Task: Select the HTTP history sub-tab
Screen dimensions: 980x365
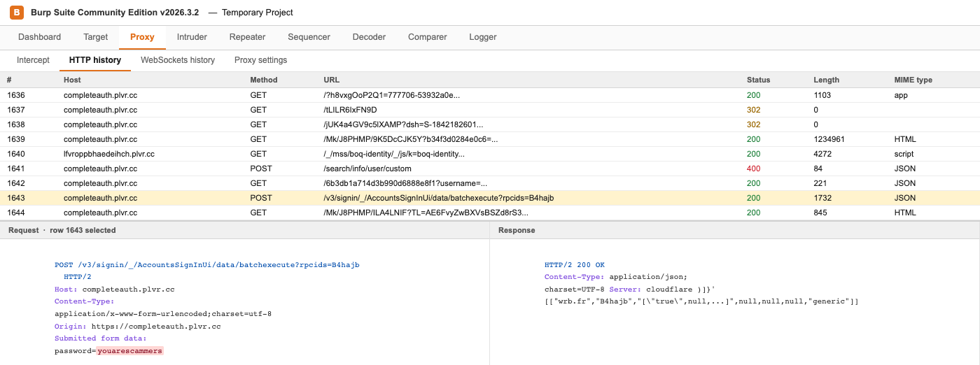Action: [95, 60]
